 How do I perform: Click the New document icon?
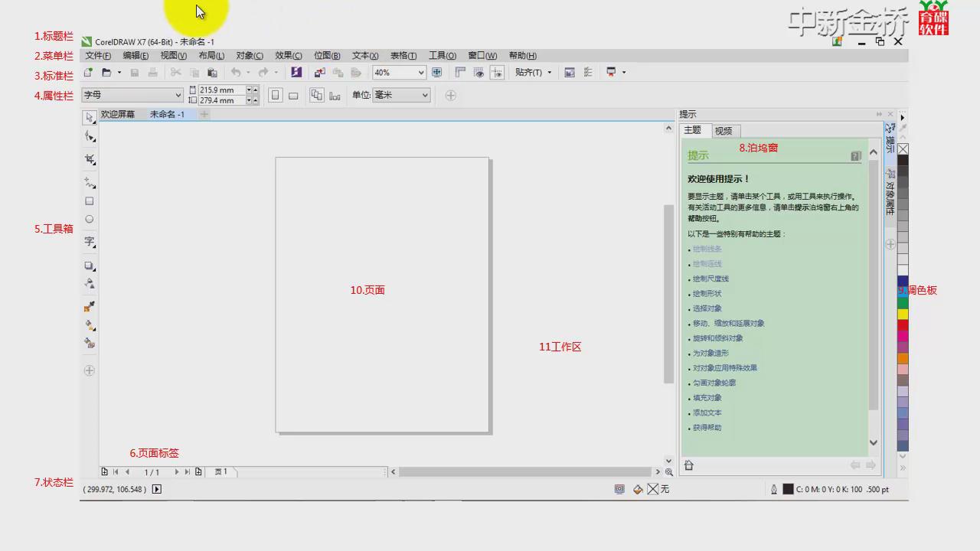point(89,73)
